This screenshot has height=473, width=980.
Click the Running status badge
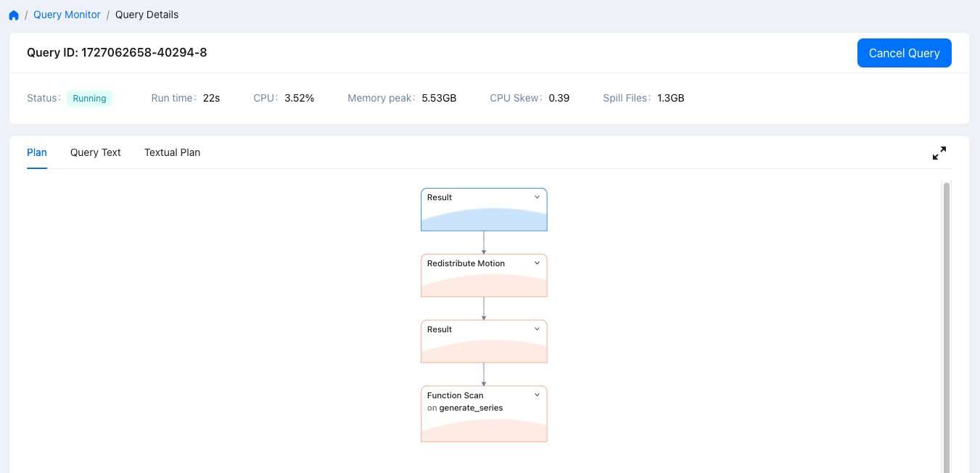[x=89, y=99]
